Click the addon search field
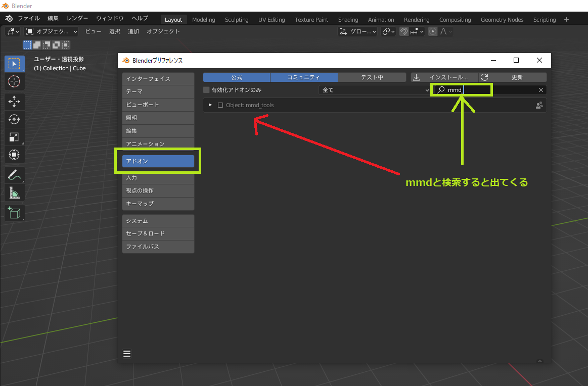This screenshot has height=386, width=588. click(x=489, y=90)
